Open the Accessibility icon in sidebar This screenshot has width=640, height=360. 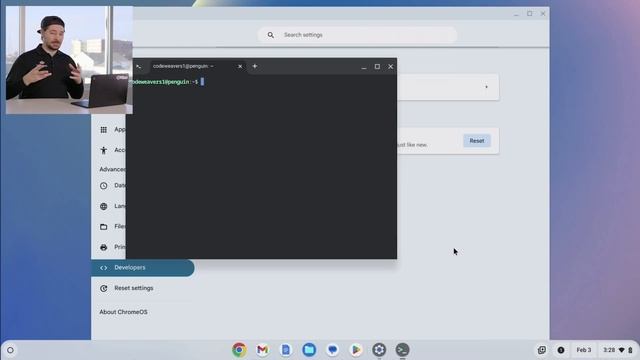[104, 150]
